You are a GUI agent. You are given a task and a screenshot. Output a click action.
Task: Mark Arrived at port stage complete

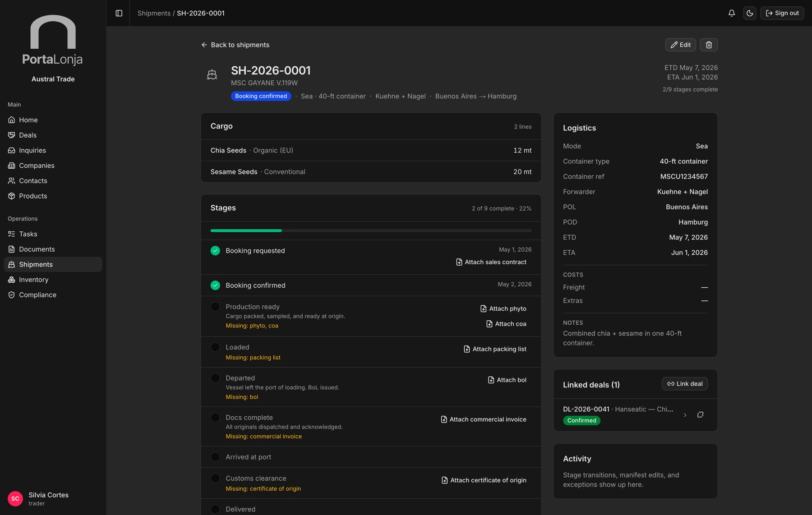coord(215,457)
